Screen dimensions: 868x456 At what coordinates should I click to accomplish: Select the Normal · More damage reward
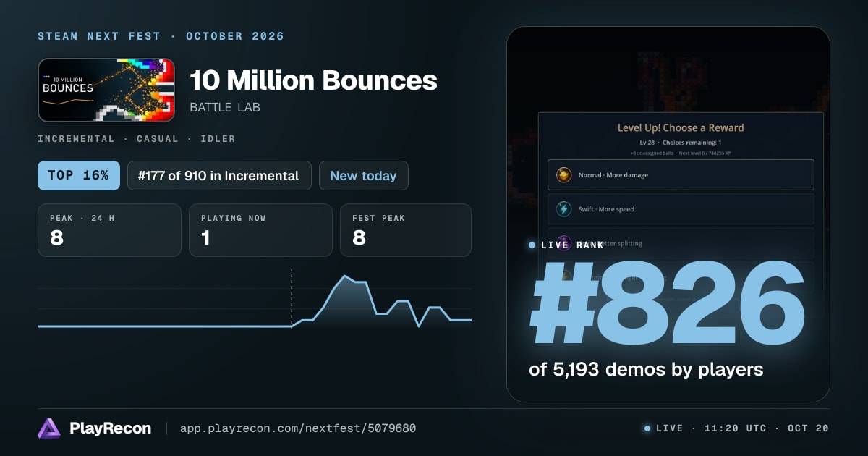(x=681, y=175)
